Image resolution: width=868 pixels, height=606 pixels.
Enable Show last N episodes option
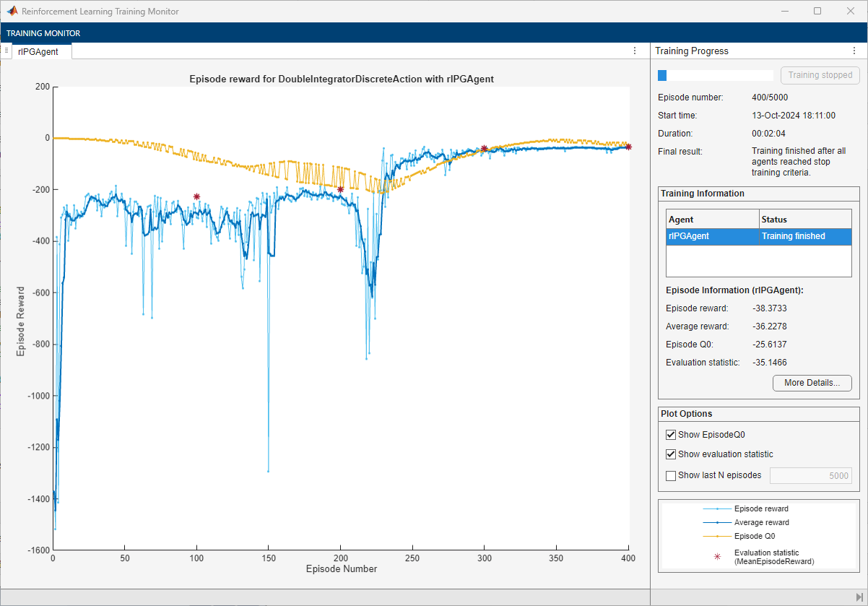[671, 475]
